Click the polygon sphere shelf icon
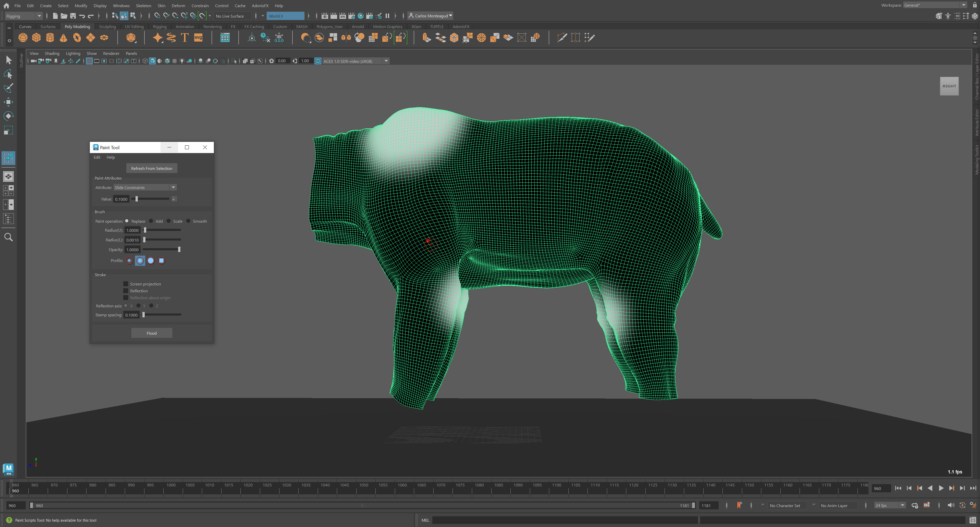 [x=23, y=38]
